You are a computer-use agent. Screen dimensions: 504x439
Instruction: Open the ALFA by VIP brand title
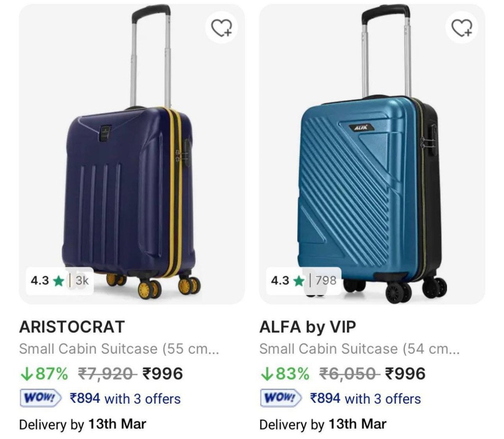(307, 327)
